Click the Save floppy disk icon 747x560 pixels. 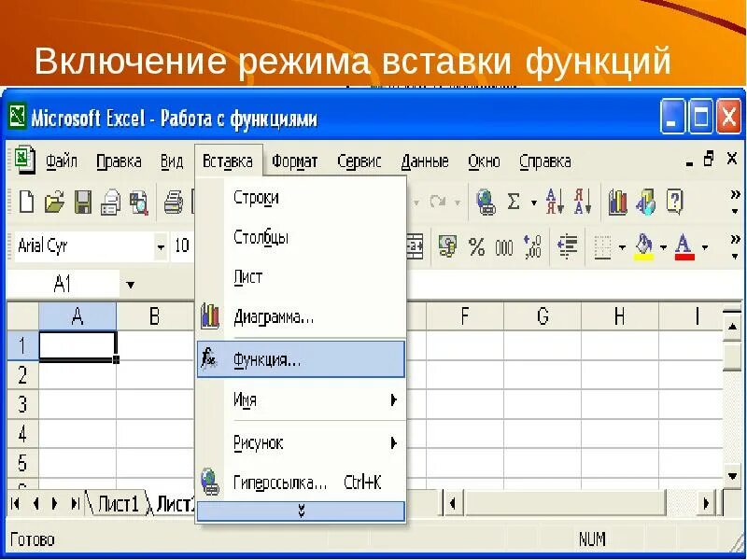[83, 202]
